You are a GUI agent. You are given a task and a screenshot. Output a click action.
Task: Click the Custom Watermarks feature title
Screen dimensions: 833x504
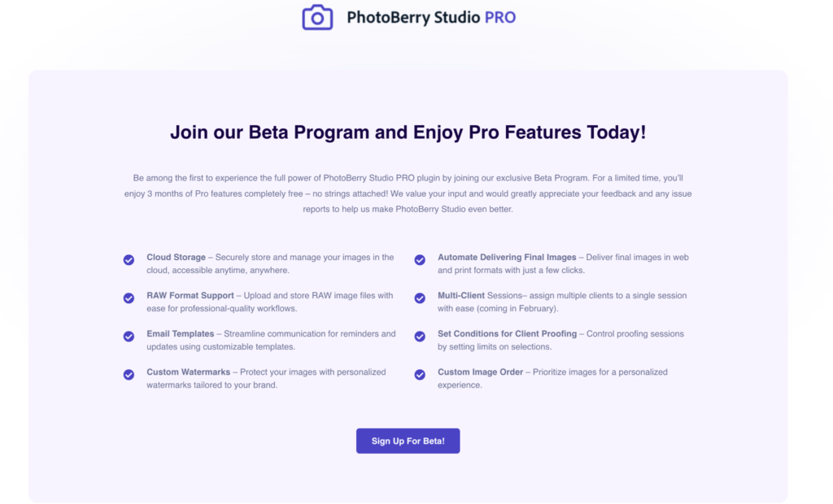pos(188,372)
